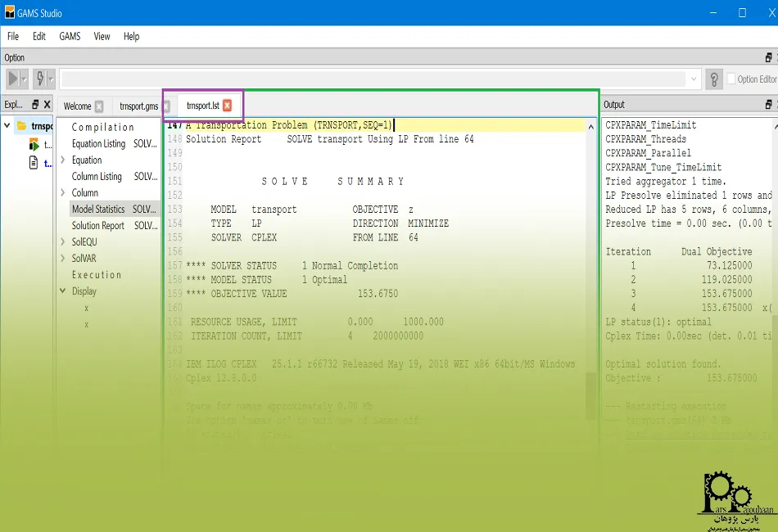Close the Welcome tab
The width and height of the screenshot is (778, 532).
pos(99,106)
